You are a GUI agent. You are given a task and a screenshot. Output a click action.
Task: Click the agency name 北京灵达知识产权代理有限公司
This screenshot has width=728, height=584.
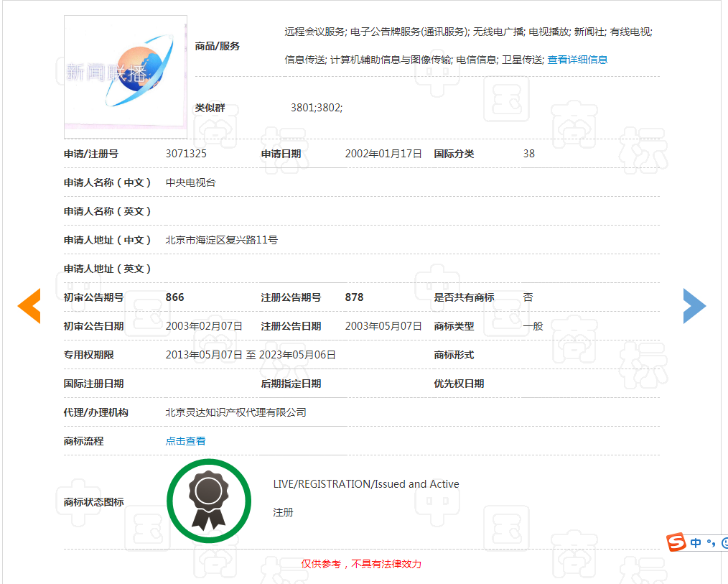click(x=235, y=412)
